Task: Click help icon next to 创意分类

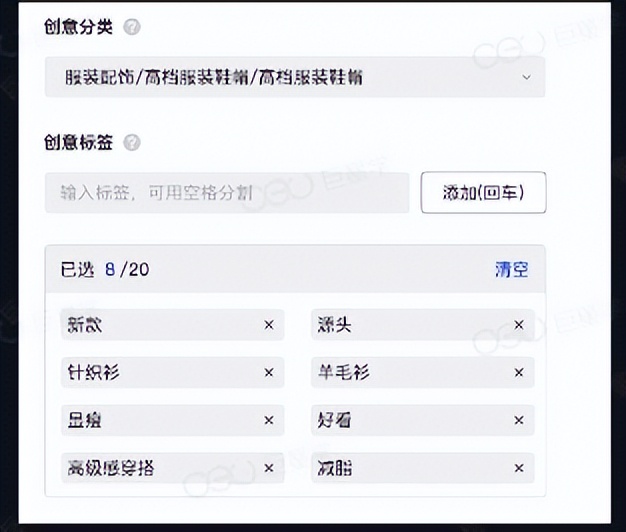Action: click(x=132, y=28)
